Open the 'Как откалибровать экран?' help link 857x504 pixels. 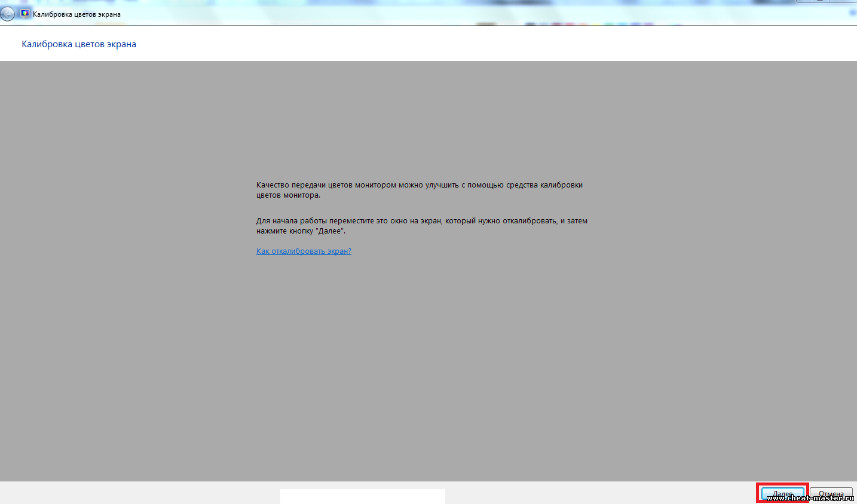304,251
